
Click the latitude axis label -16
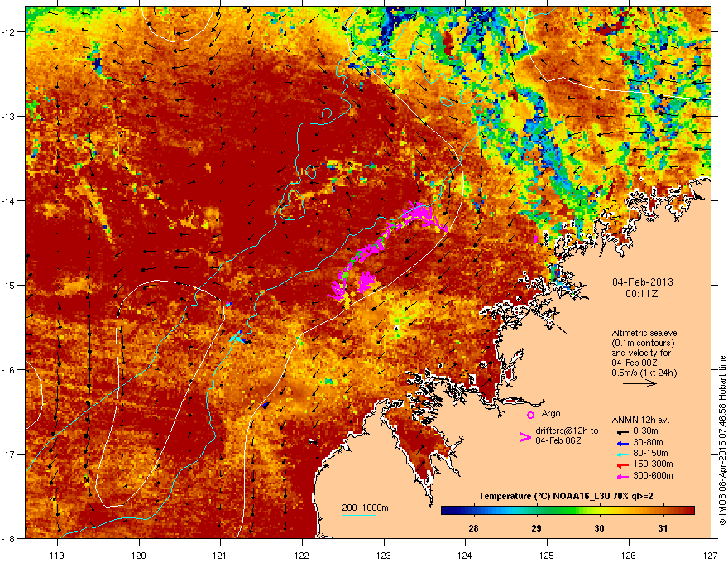(8, 369)
